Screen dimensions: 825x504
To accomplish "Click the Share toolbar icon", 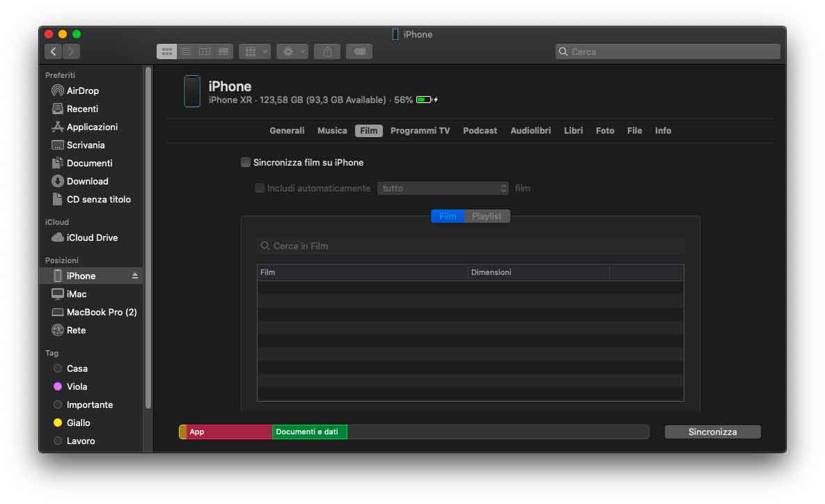I will 327,52.
